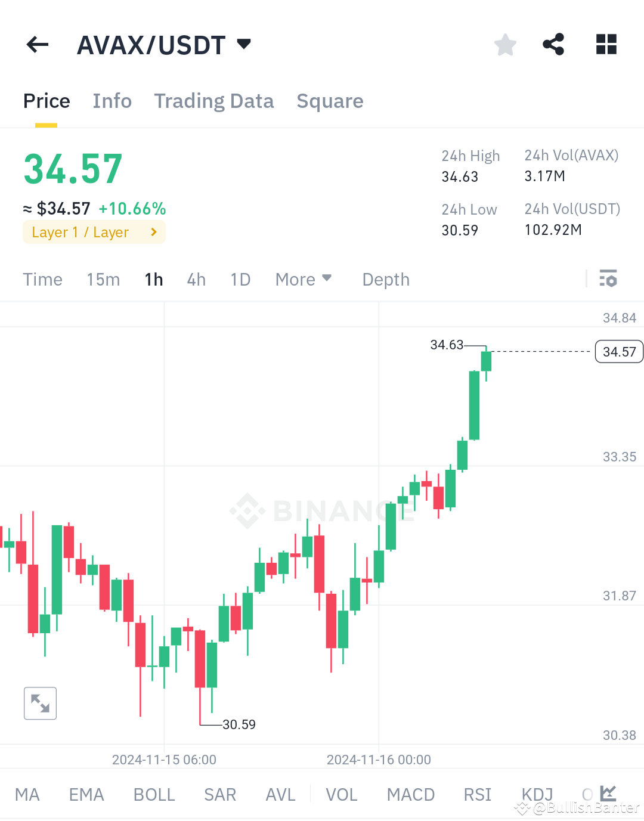Open the More timeframe dropdown
Viewport: 644px width, 821px height.
pyautogui.click(x=304, y=279)
